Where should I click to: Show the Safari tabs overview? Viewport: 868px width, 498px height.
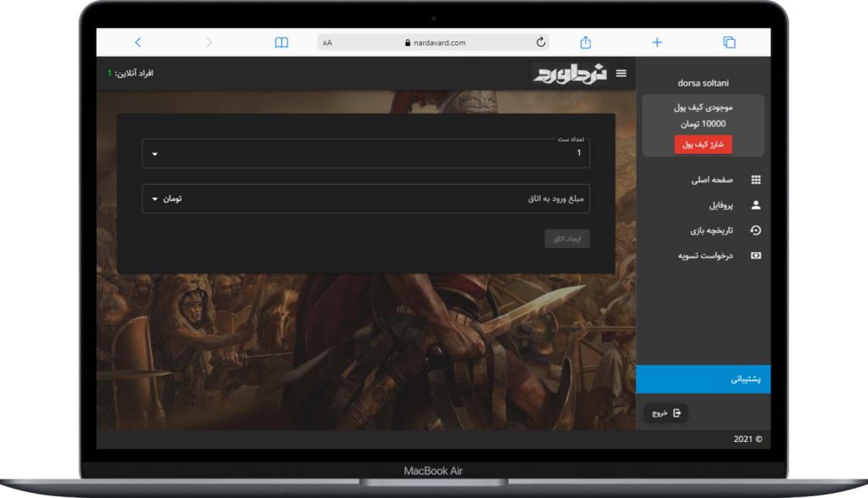[x=729, y=42]
